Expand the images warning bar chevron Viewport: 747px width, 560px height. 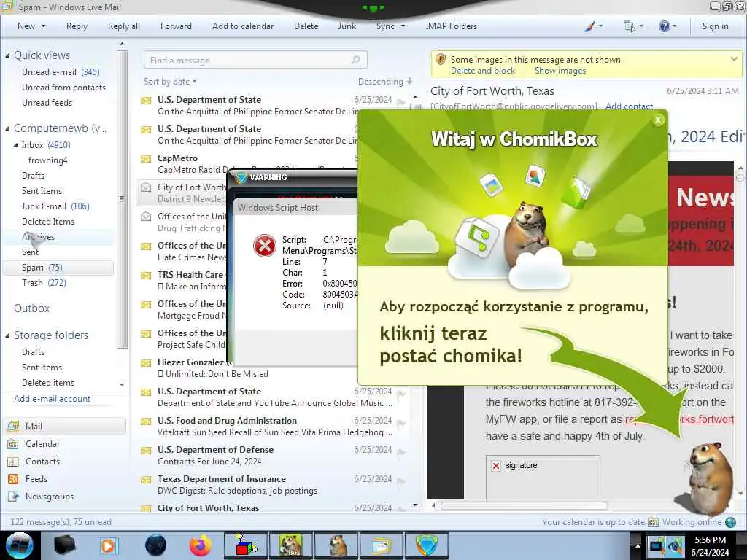point(734,59)
